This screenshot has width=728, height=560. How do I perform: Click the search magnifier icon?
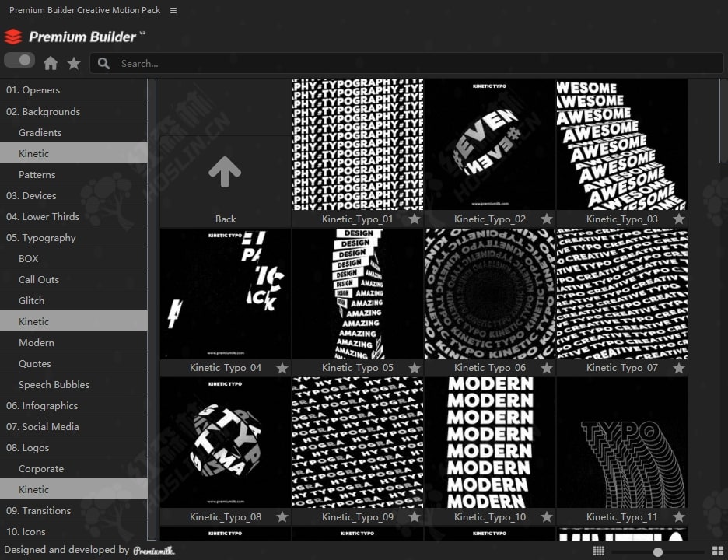click(104, 64)
